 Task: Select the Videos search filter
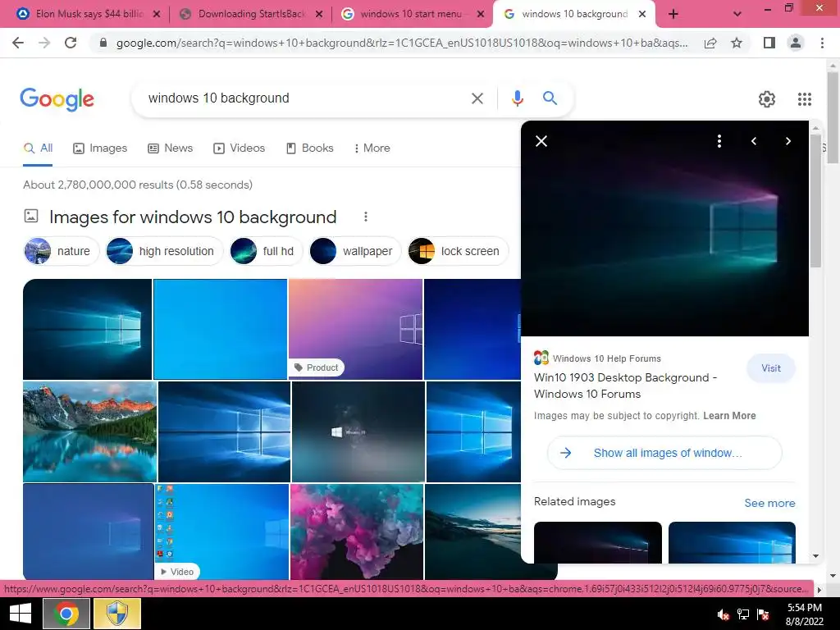[239, 148]
